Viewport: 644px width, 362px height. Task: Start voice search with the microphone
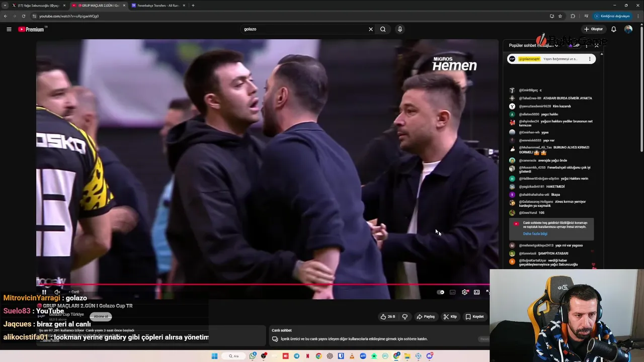400,29
